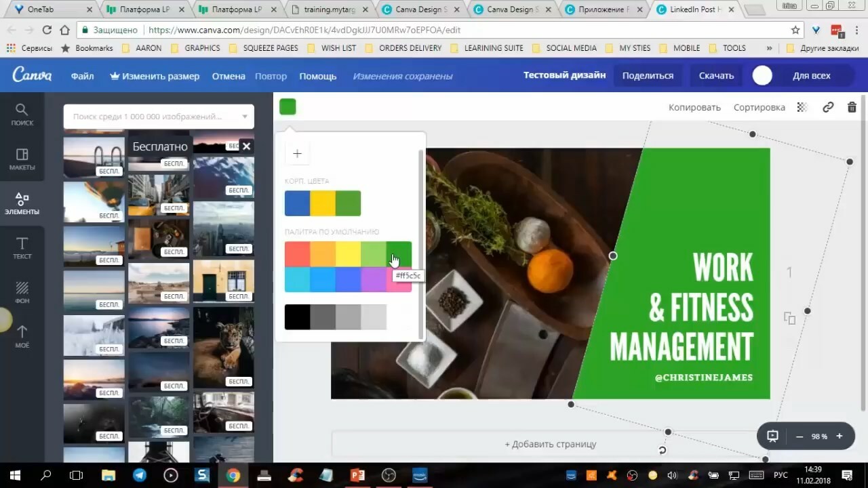This screenshot has height=488, width=868.
Task: Click the green fill color indicator in toolbar
Action: [288, 106]
